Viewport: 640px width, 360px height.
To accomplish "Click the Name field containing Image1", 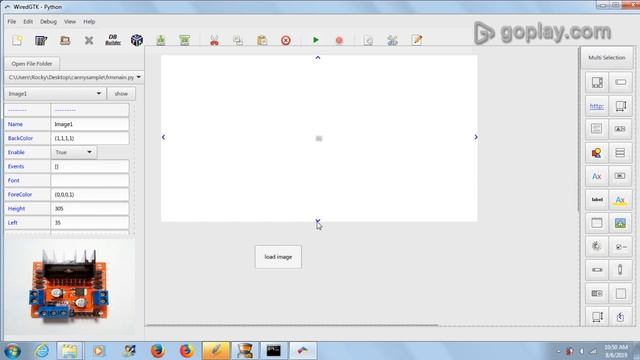I will click(90, 124).
